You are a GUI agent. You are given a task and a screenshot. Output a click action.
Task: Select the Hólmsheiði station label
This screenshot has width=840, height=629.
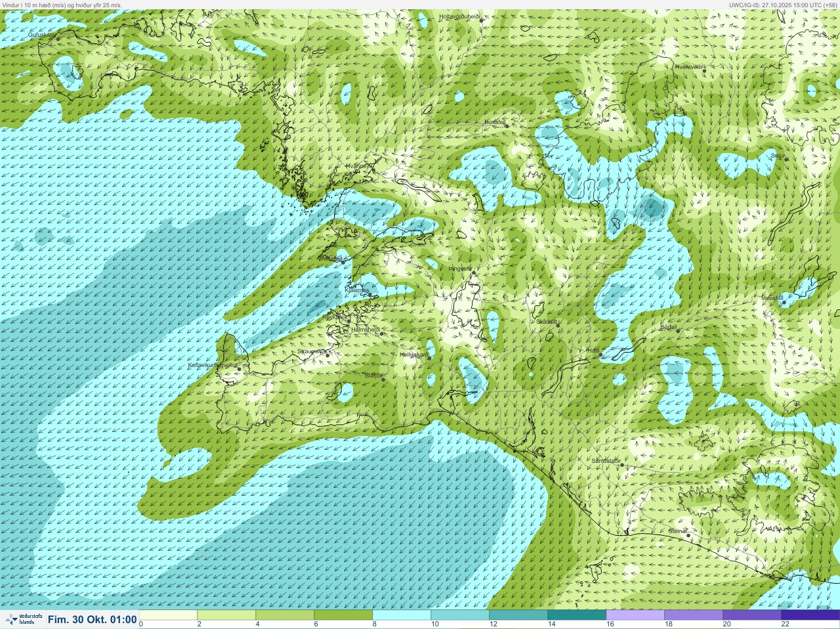366,330
